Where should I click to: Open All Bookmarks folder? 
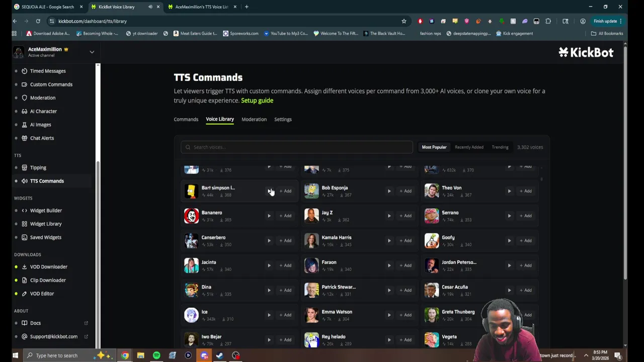[607, 34]
